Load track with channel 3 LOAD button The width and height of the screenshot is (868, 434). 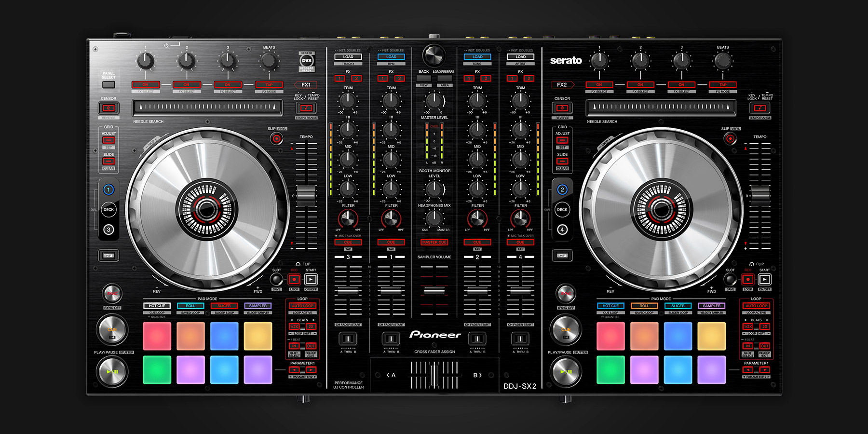tap(348, 57)
